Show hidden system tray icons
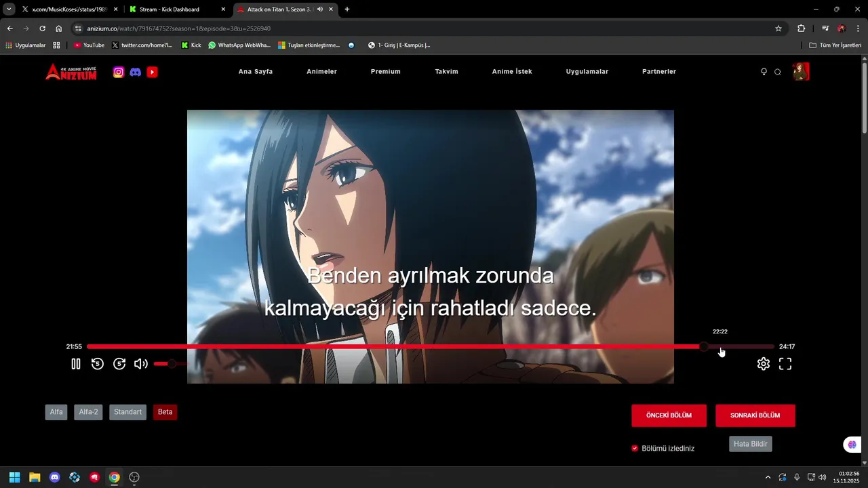Screen dimensions: 868x488 click(x=768, y=477)
